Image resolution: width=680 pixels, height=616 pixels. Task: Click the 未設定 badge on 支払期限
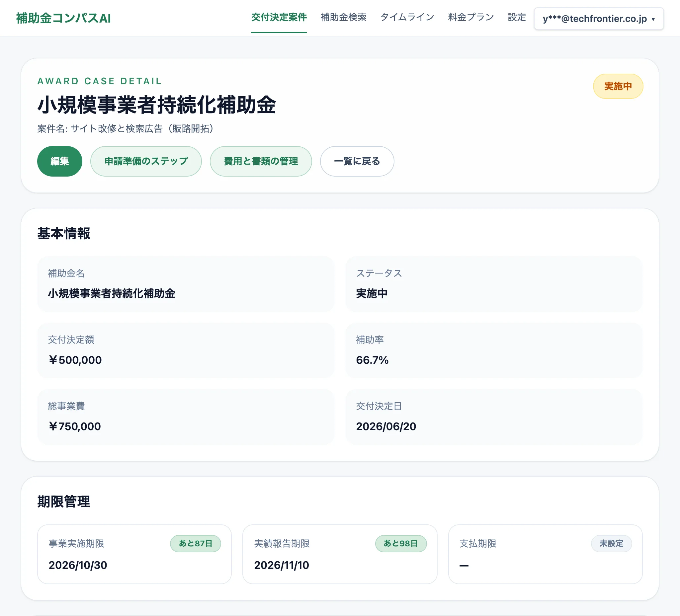tap(611, 544)
